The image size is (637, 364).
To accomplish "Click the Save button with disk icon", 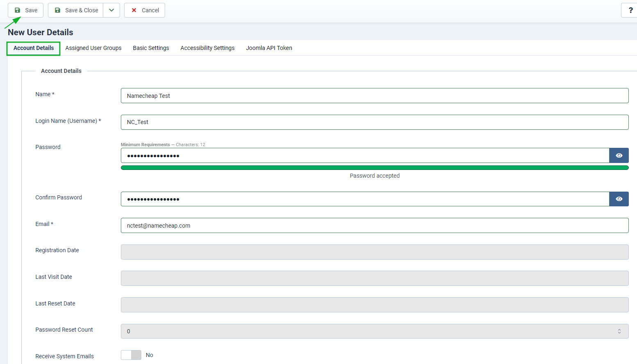I will tap(26, 10).
